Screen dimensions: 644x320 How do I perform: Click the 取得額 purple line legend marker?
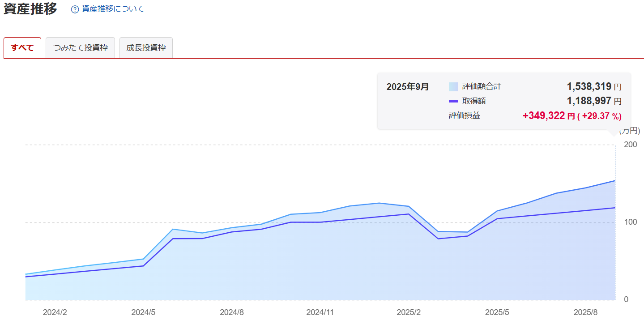pyautogui.click(x=453, y=101)
